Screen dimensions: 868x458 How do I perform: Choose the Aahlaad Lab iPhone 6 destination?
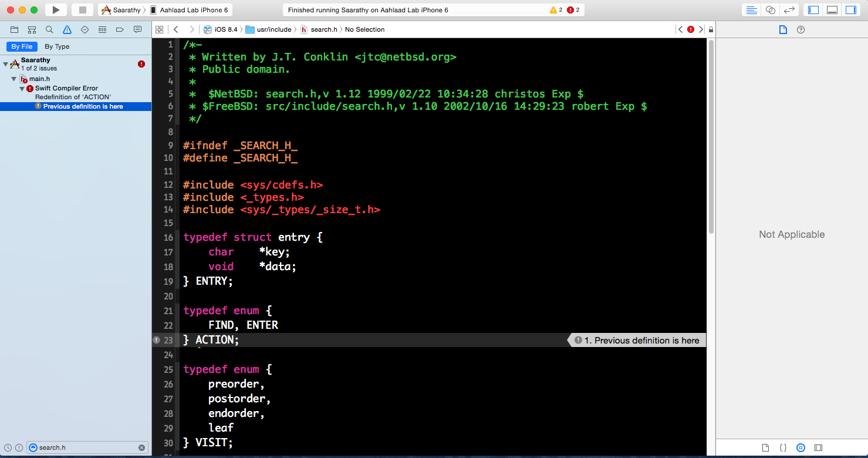click(x=188, y=10)
